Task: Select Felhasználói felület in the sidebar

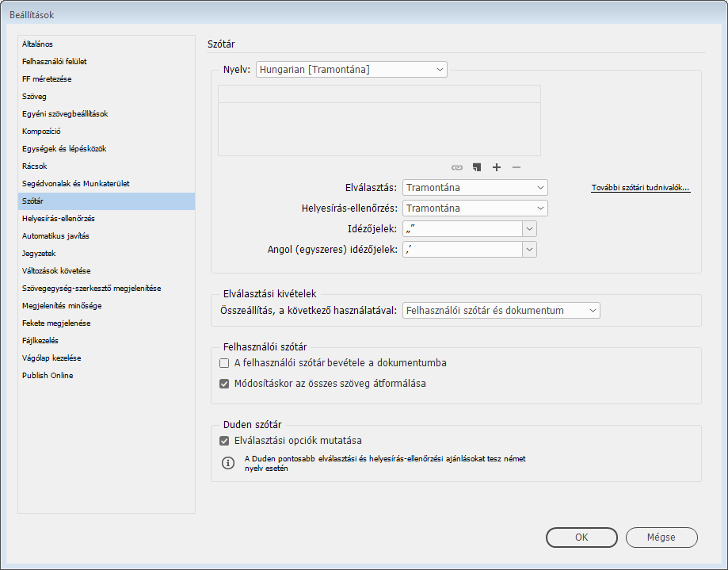Action: point(55,62)
